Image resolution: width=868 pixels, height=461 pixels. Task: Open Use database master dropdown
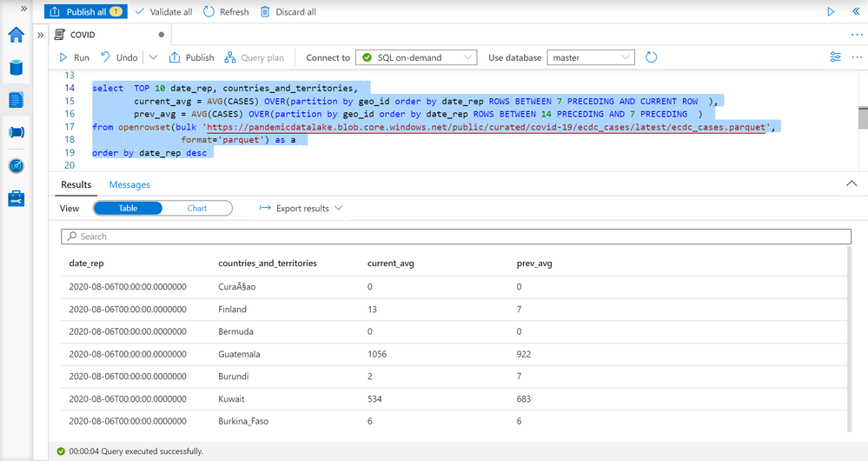pyautogui.click(x=591, y=57)
